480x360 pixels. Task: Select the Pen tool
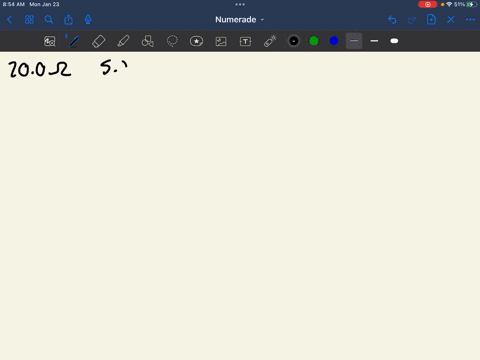[x=74, y=41]
